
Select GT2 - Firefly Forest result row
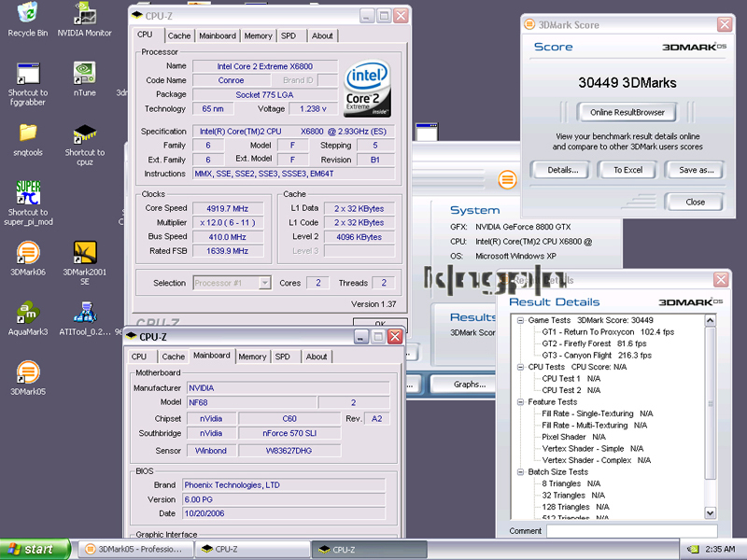pyautogui.click(x=594, y=343)
